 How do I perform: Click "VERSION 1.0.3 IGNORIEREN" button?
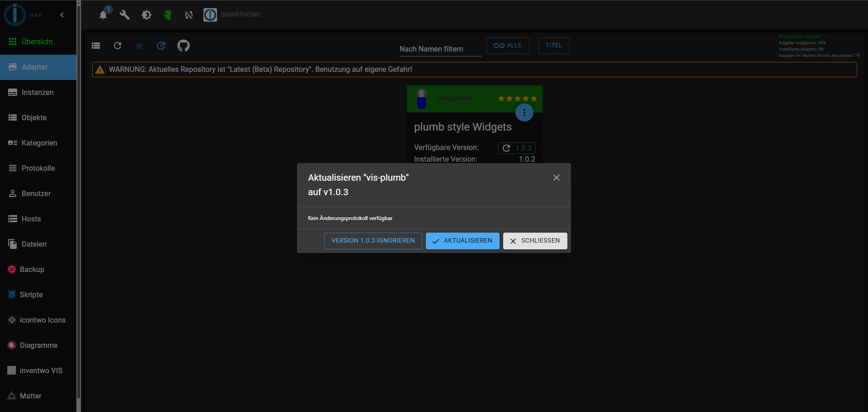pyautogui.click(x=373, y=241)
